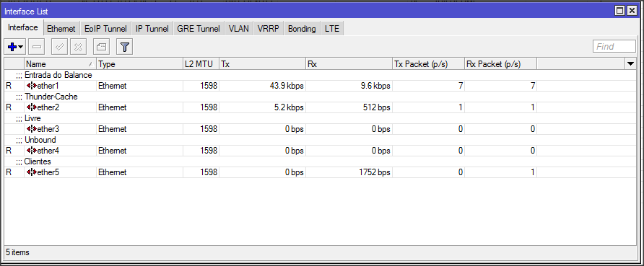Viewport: 644px width, 266px height.
Task: Click into the Find search field
Action: [614, 47]
